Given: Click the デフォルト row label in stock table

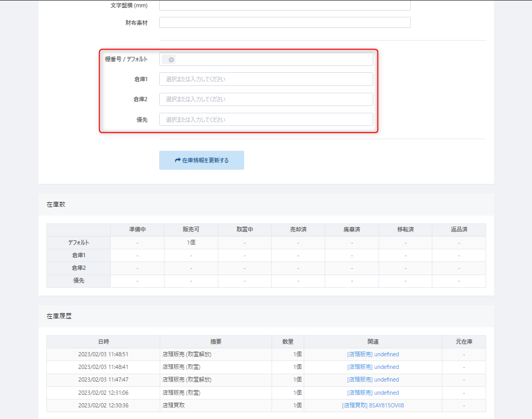Looking at the screenshot, I should (x=79, y=242).
